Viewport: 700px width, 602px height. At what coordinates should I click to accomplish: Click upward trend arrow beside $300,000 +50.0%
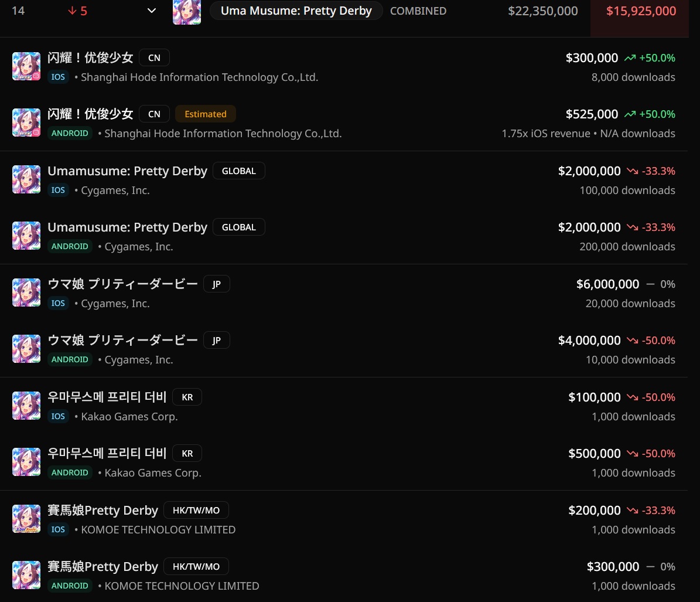630,58
